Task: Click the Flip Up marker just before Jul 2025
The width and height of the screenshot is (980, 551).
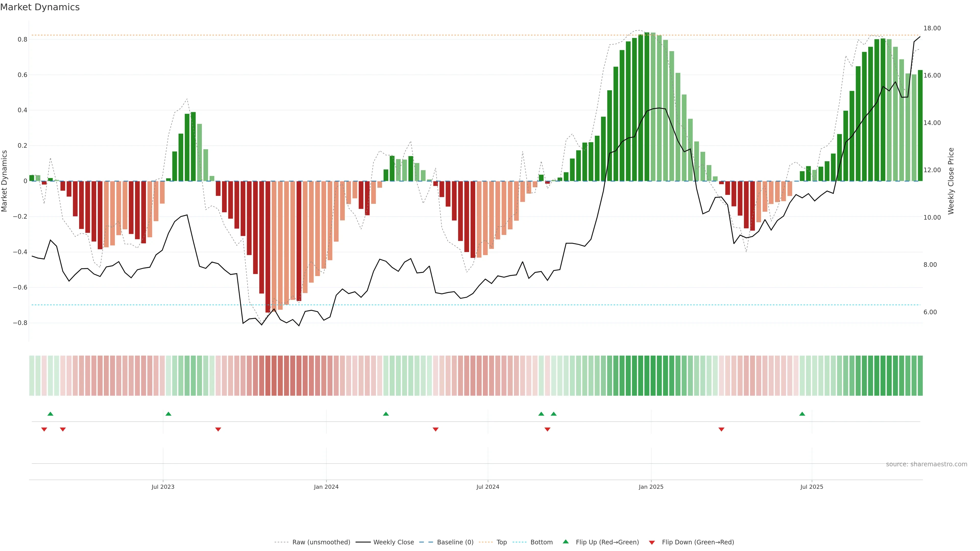Action: (x=802, y=414)
